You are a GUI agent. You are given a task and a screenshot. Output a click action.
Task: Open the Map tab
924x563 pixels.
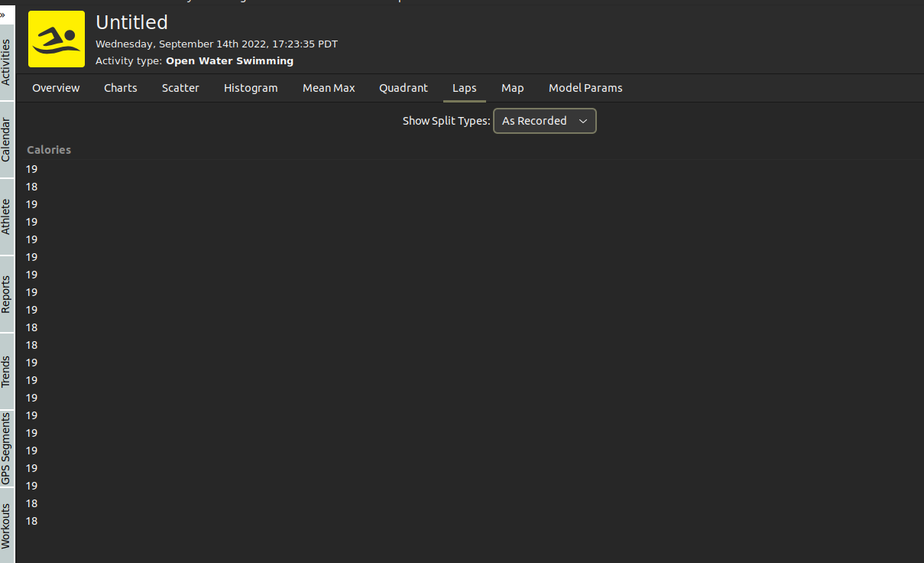click(513, 88)
